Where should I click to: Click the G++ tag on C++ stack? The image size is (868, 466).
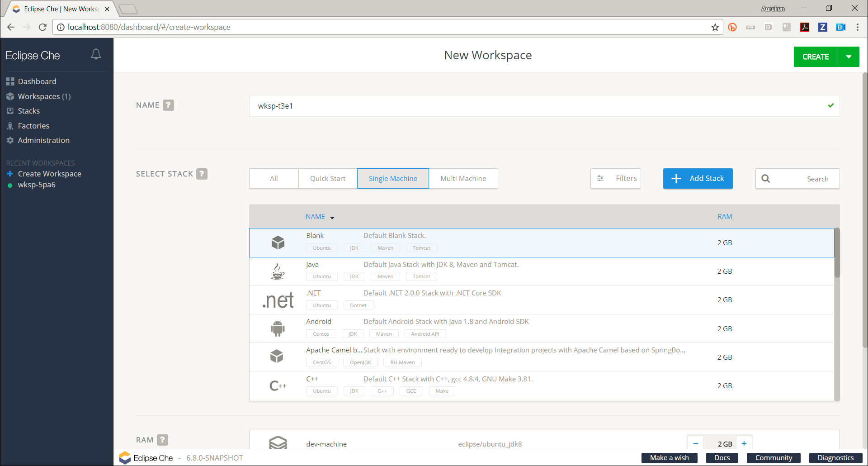[x=382, y=391]
